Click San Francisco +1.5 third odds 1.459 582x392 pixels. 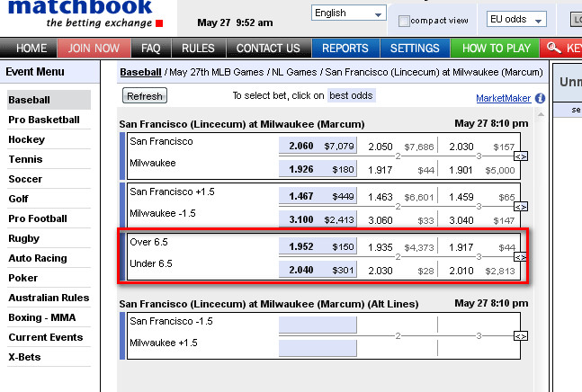pyautogui.click(x=461, y=197)
